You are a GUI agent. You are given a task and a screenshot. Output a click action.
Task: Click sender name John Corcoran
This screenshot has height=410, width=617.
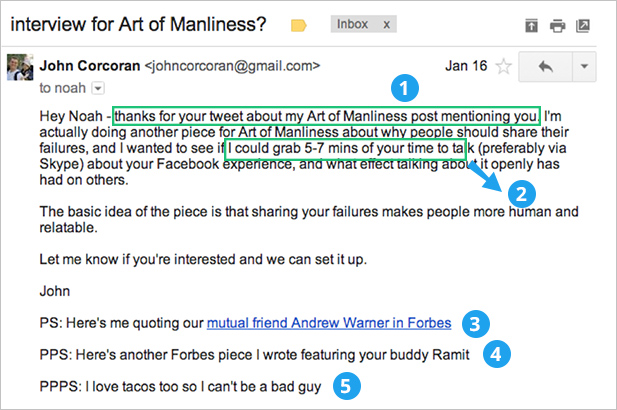click(x=89, y=67)
